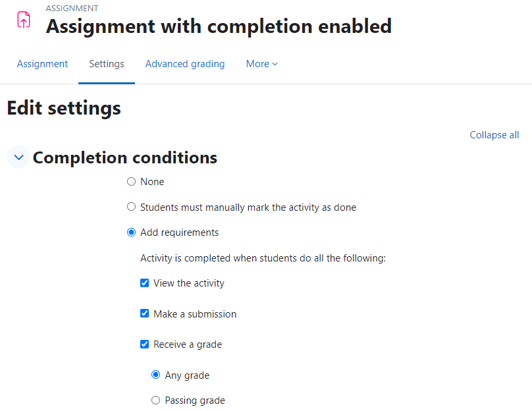Click the Passing grade label text

(195, 400)
